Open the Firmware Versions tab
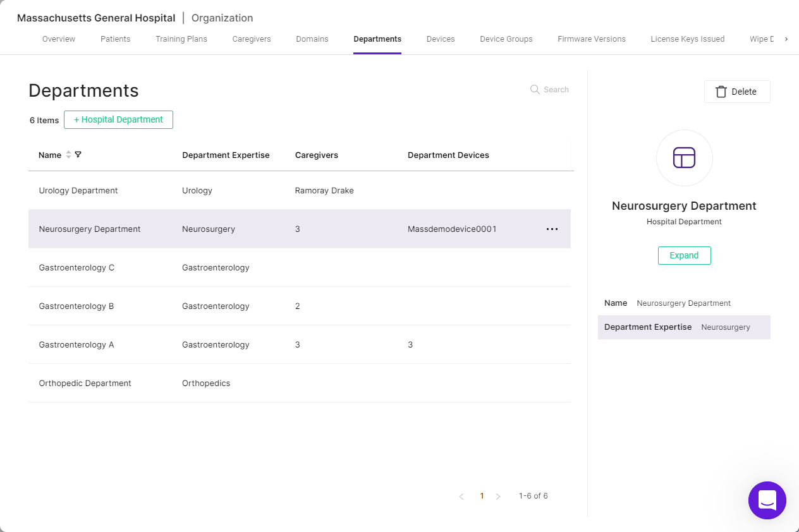This screenshot has width=799, height=532. coord(592,39)
